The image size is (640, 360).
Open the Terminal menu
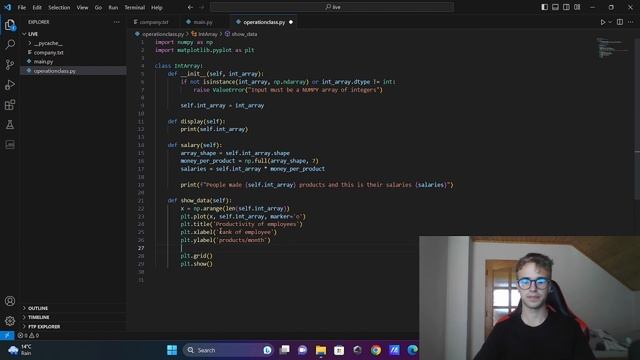[x=135, y=7]
